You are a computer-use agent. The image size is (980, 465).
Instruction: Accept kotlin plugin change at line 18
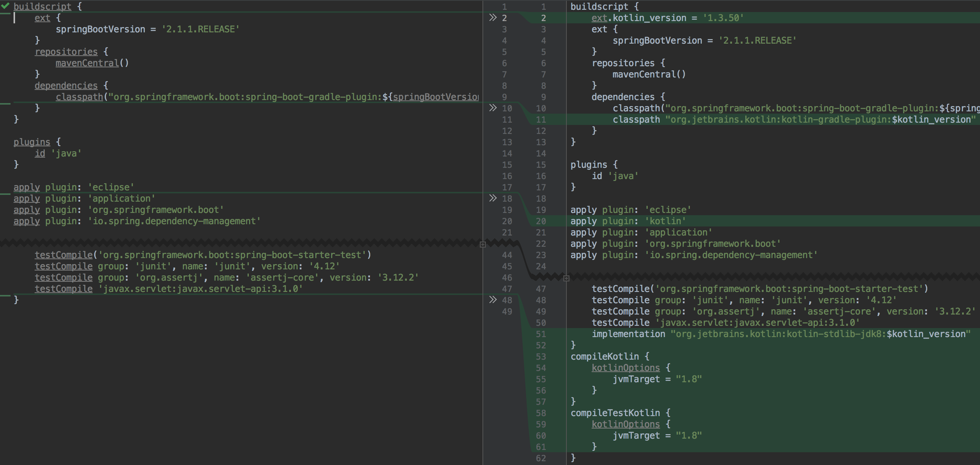(x=493, y=198)
